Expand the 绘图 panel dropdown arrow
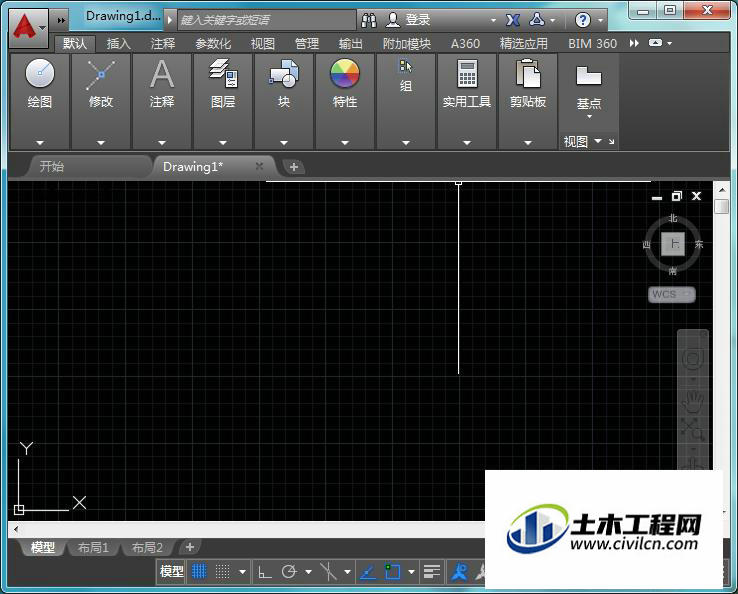The height and width of the screenshot is (594, 738). point(40,143)
